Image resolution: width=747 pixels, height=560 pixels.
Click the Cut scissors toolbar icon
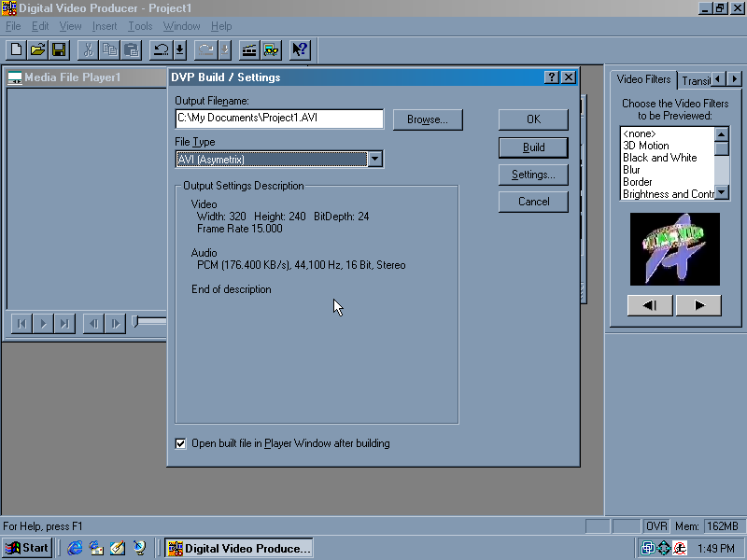tap(88, 49)
